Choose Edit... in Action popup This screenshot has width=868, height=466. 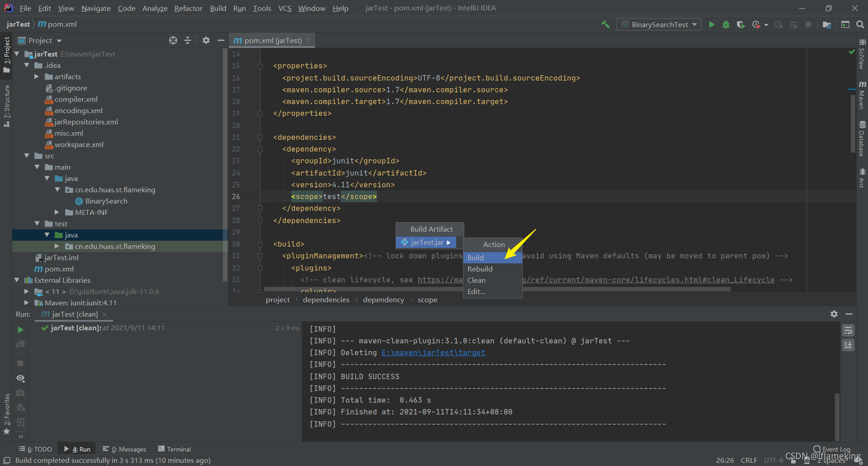click(x=493, y=291)
